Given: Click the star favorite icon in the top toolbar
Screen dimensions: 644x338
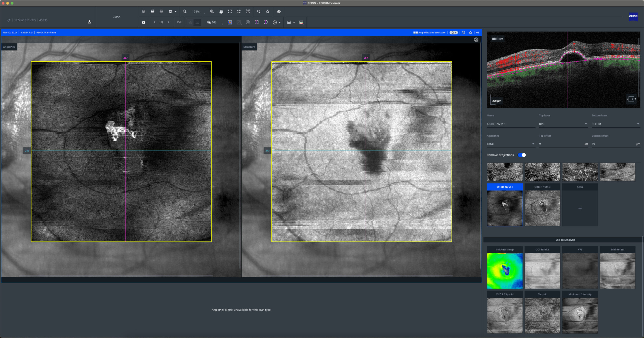Looking at the screenshot, I should [x=268, y=12].
